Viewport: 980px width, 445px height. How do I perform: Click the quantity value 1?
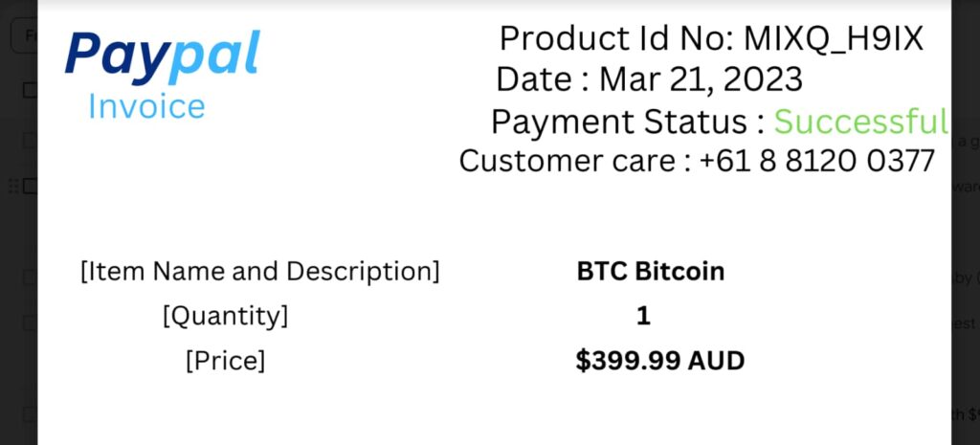pyautogui.click(x=643, y=316)
